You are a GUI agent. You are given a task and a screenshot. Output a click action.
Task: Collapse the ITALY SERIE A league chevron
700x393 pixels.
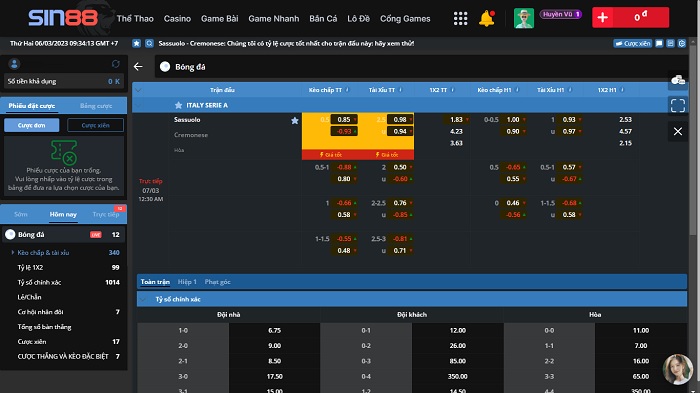pyautogui.click(x=138, y=105)
